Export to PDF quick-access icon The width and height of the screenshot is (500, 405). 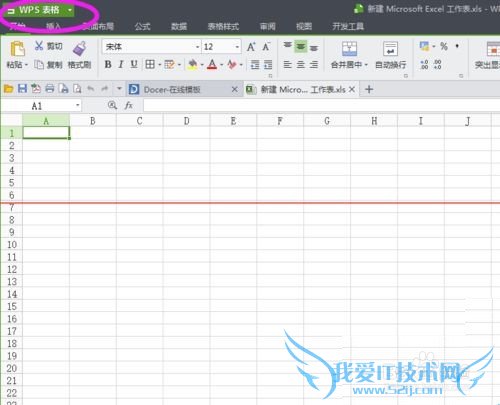point(36,89)
